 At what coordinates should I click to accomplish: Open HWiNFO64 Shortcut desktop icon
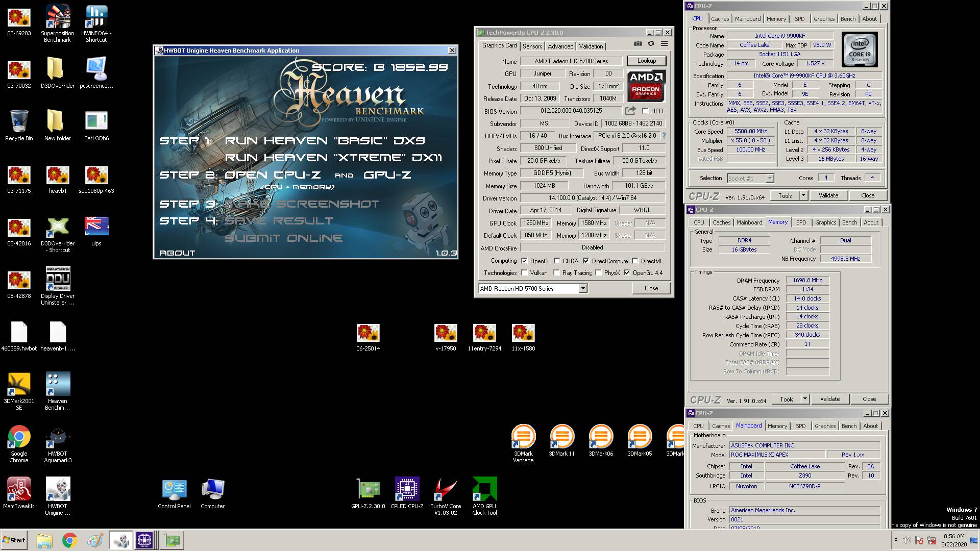[96, 23]
